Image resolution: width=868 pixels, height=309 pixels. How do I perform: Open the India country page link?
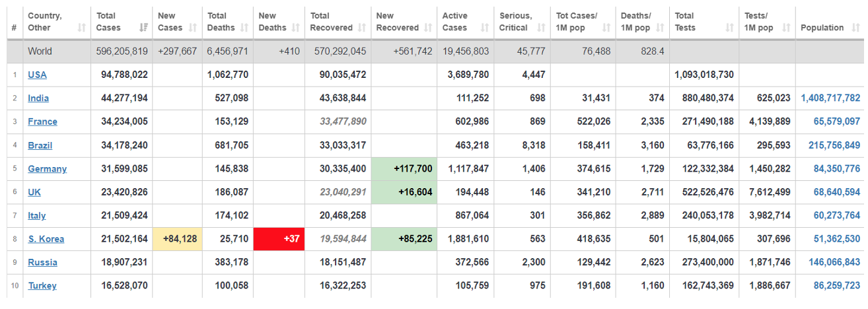click(x=38, y=98)
